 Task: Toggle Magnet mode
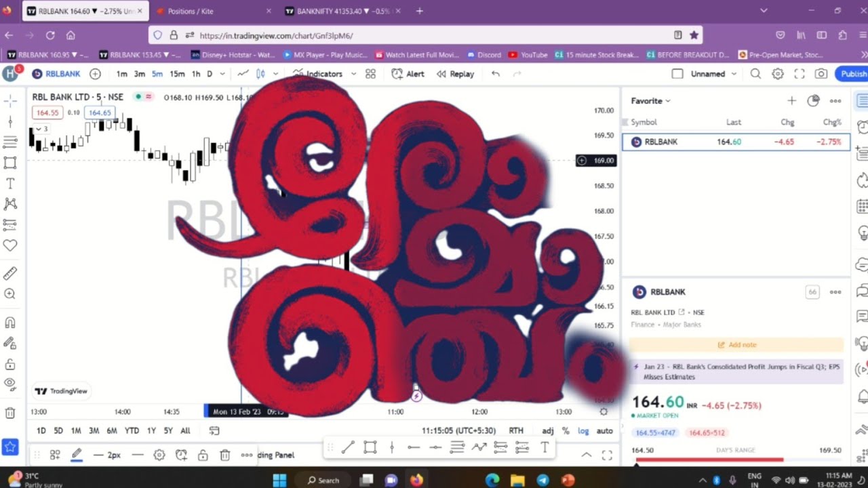[10, 323]
